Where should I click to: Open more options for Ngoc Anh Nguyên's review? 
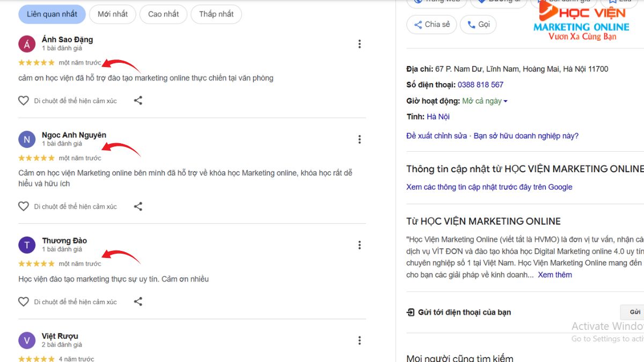pyautogui.click(x=360, y=139)
